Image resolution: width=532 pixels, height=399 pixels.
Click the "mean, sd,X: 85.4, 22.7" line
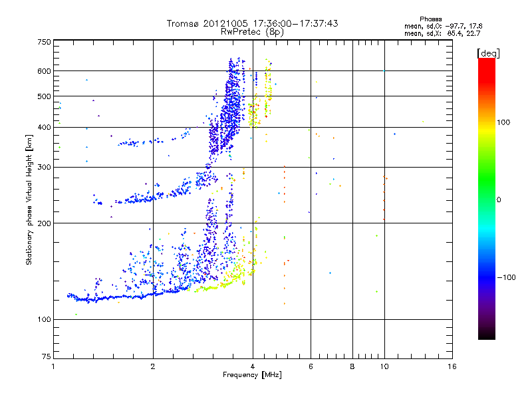442,33
